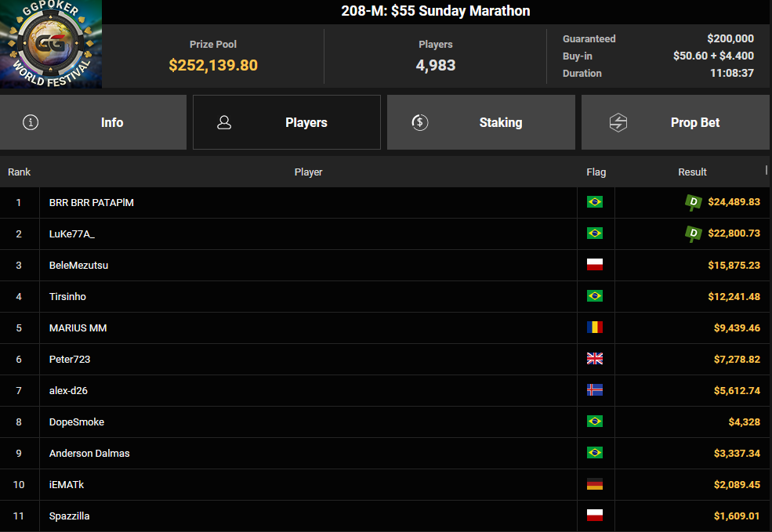Select player Anderson Dalmas
Viewport: 772px width, 532px height.
point(89,454)
